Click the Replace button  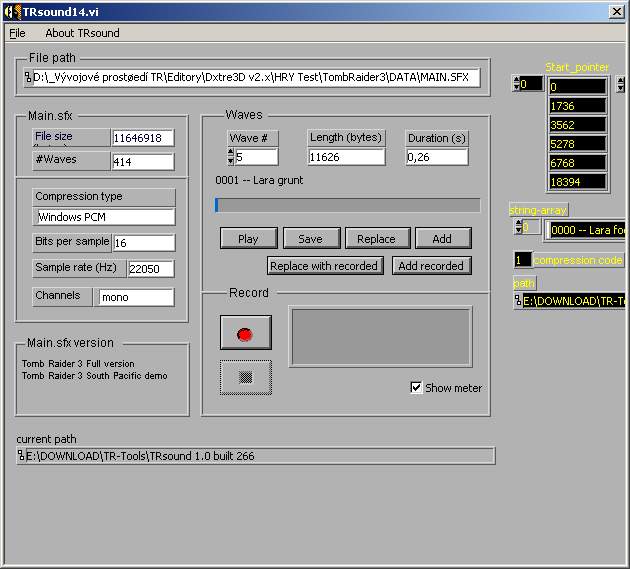coord(377,239)
